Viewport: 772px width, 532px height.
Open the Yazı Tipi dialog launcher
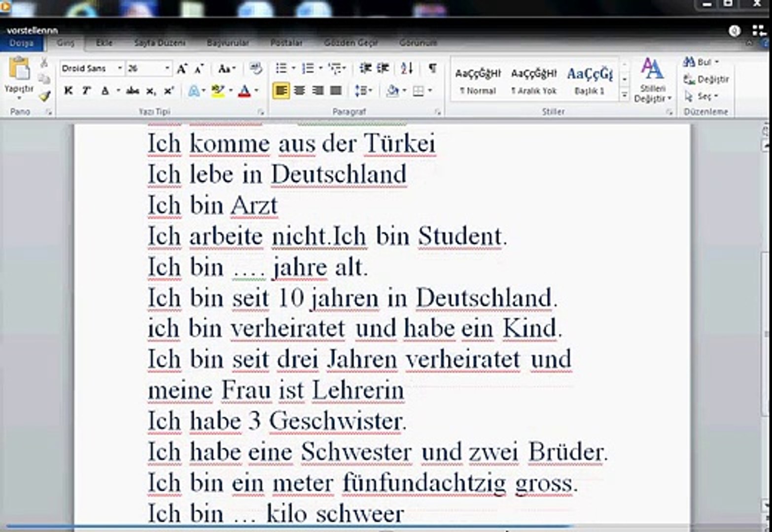260,112
